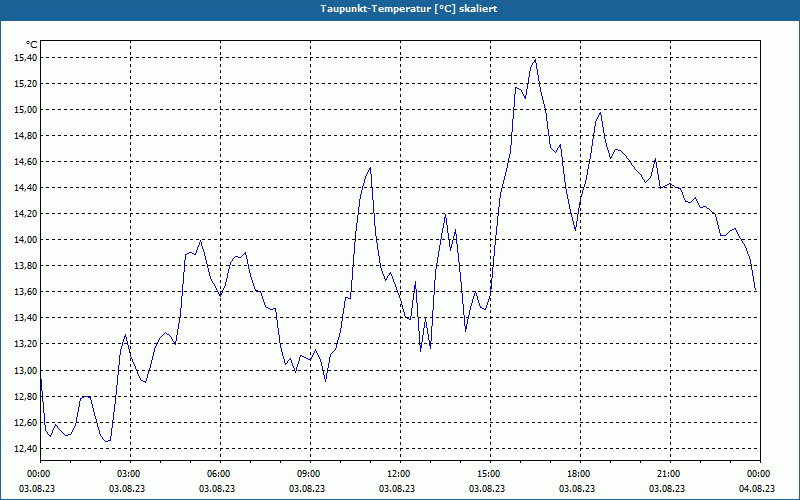Click the Taupunkt-Temperatur [°C] skaliert title

(408, 9)
